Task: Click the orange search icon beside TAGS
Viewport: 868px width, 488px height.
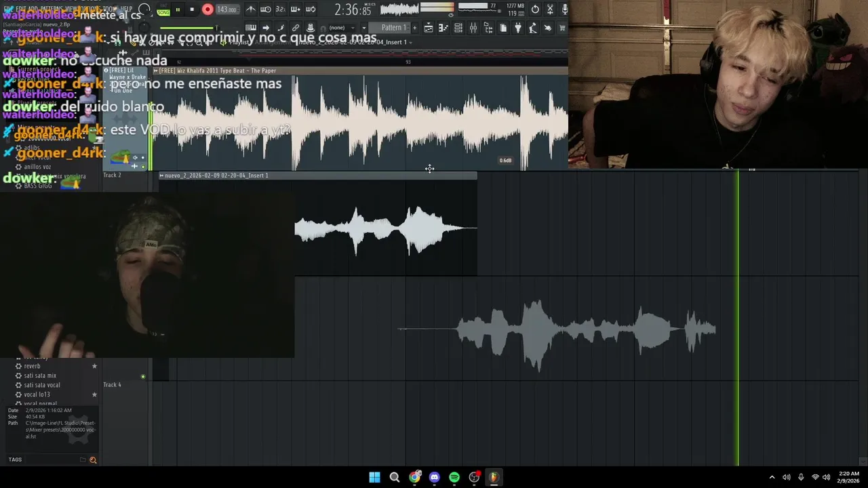Action: click(x=93, y=460)
